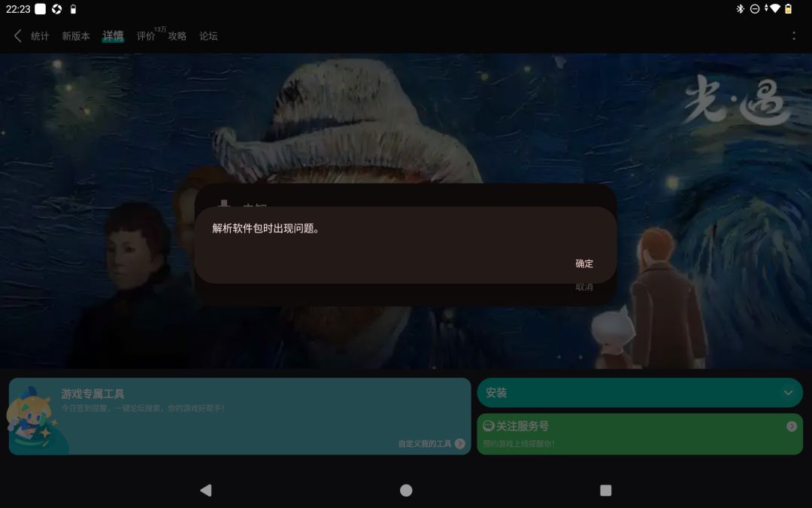Tap the Android home navigation button

pyautogui.click(x=406, y=490)
